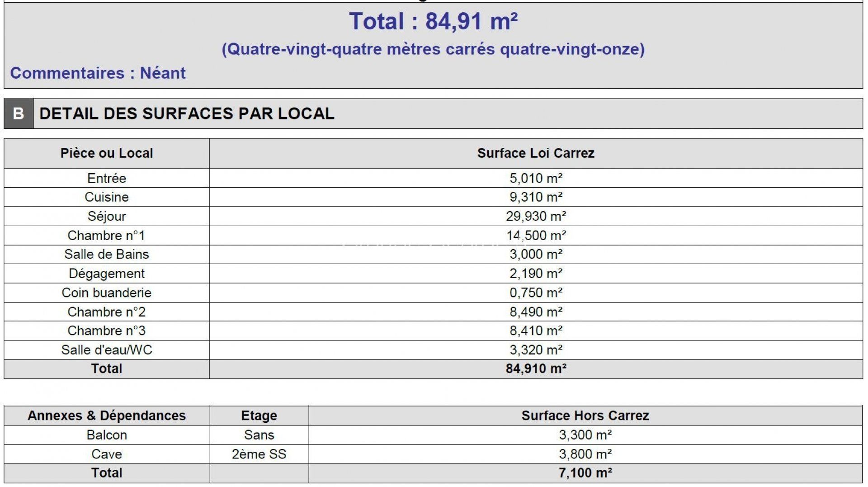
Task: Click the 'Commentaires : Néant' line
Action: coord(98,73)
